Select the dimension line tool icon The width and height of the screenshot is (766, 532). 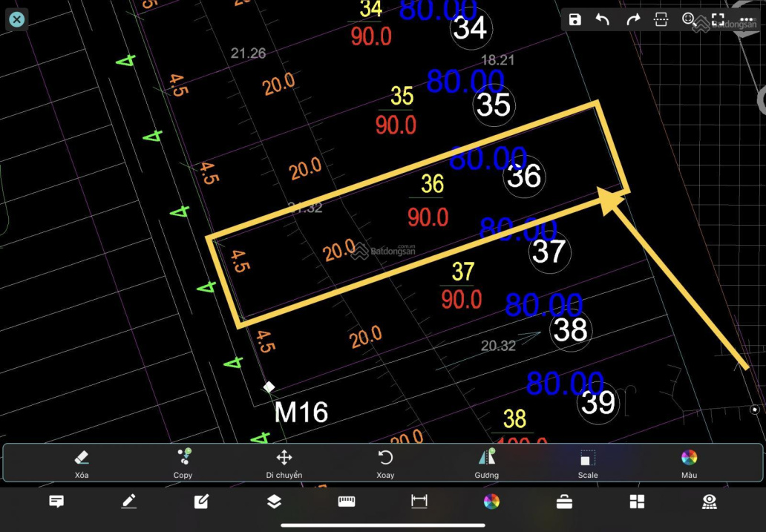(419, 502)
